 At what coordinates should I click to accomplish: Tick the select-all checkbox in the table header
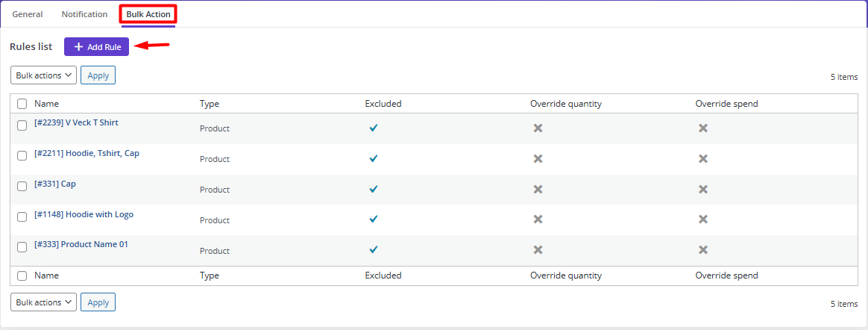(x=22, y=104)
